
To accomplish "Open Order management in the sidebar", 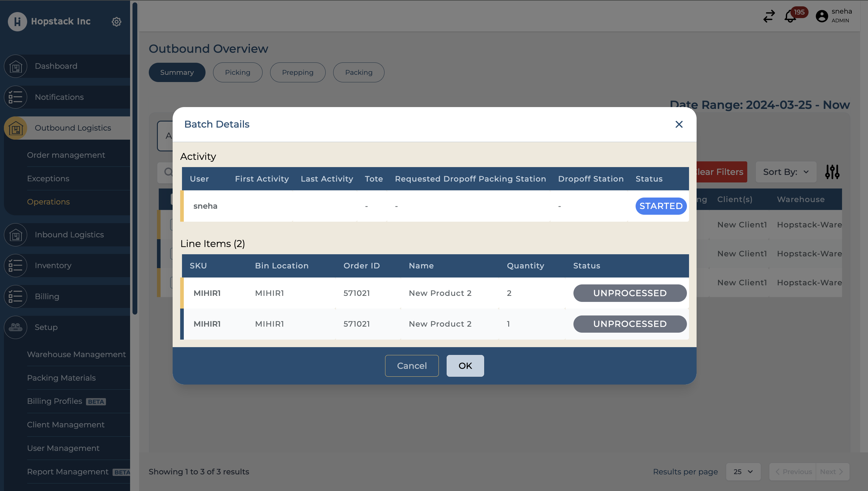I will click(x=66, y=155).
